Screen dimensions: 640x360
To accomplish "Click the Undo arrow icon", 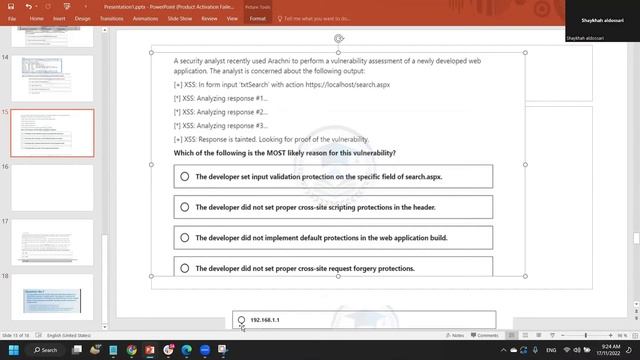I will click(28, 7).
